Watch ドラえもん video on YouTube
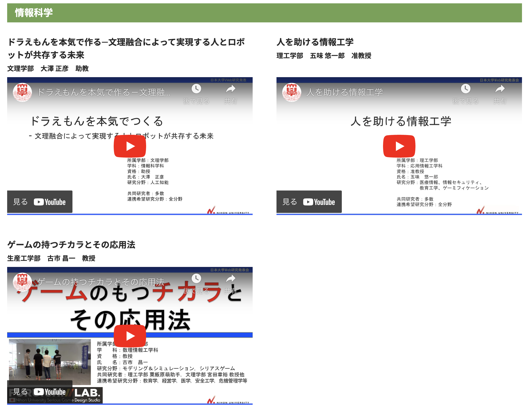 [40, 202]
